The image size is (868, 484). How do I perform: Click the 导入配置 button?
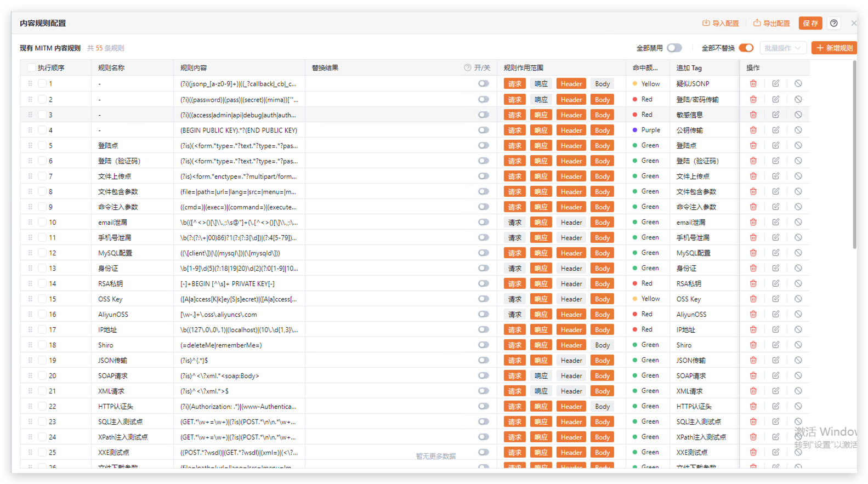[x=721, y=23]
